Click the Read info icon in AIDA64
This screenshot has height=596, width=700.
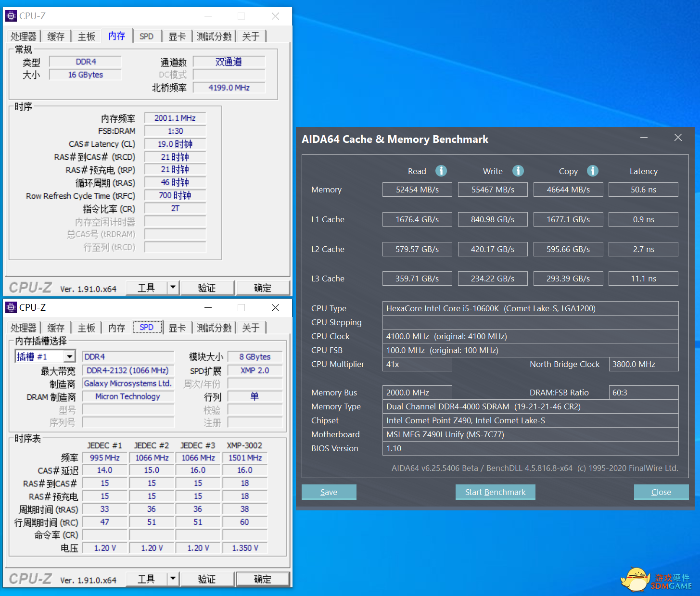click(441, 171)
